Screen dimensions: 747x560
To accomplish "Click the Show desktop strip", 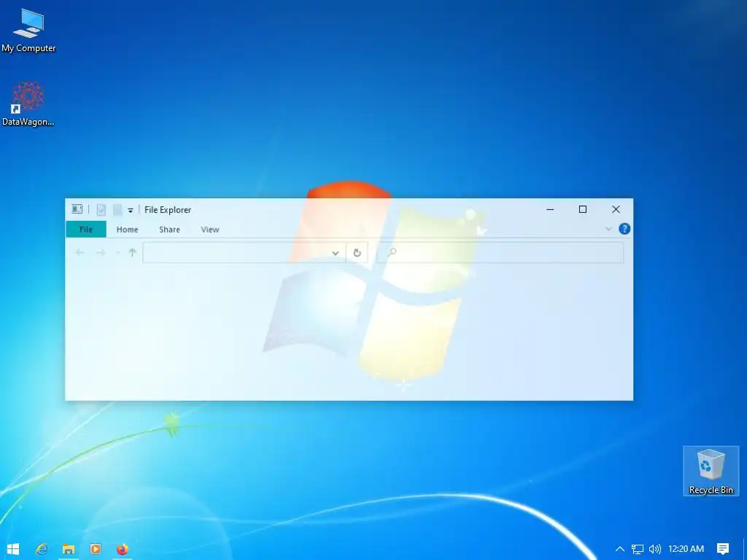I will point(745,549).
